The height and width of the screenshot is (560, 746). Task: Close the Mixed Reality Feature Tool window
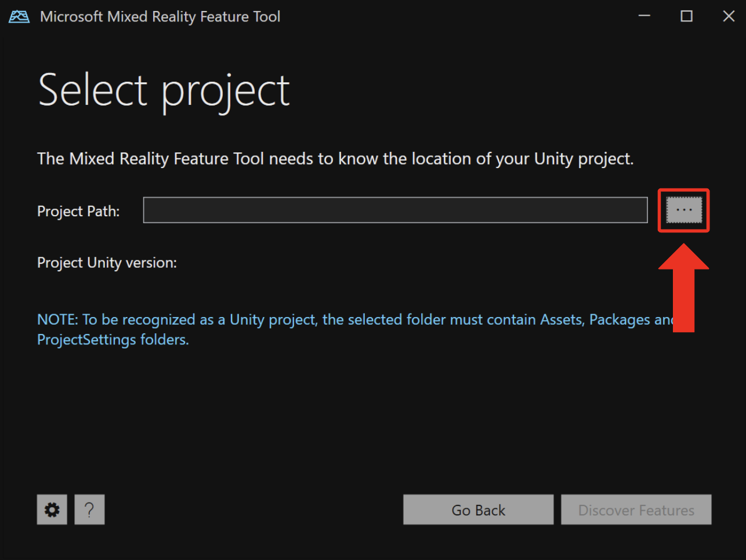pos(729,16)
